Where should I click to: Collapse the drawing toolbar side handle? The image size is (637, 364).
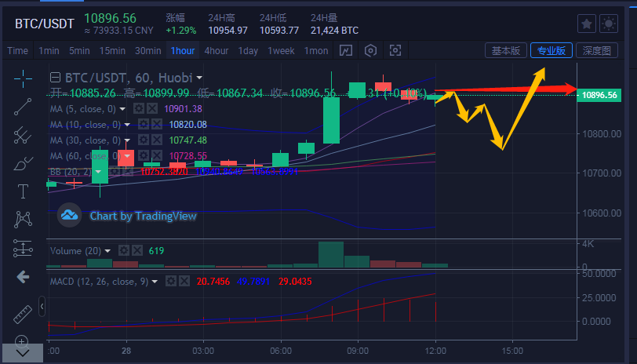[42, 306]
